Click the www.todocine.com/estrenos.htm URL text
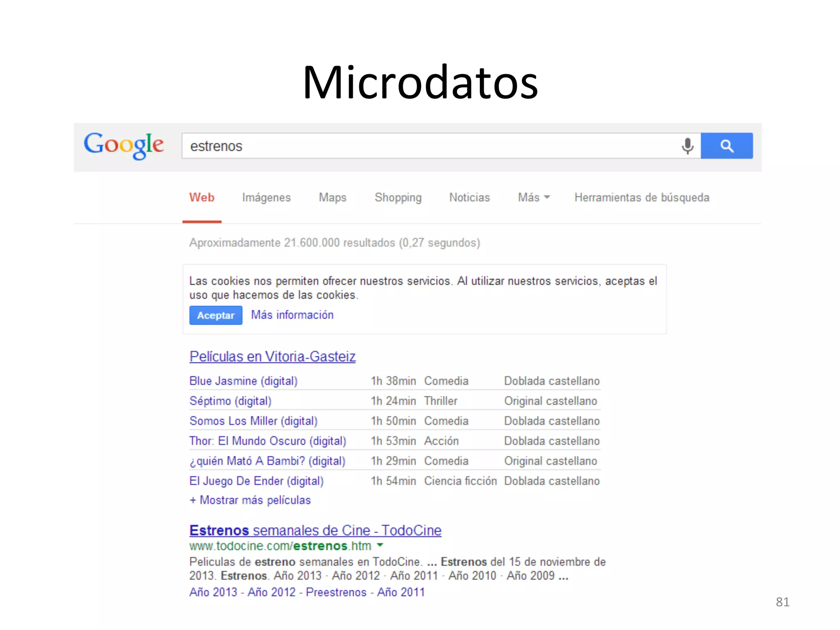This screenshot has height=630, width=840. click(280, 546)
